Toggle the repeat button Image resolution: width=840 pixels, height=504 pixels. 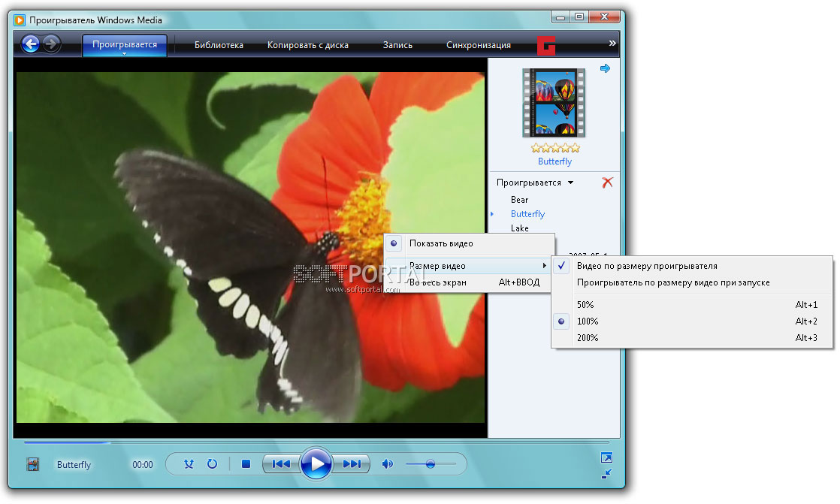point(212,464)
